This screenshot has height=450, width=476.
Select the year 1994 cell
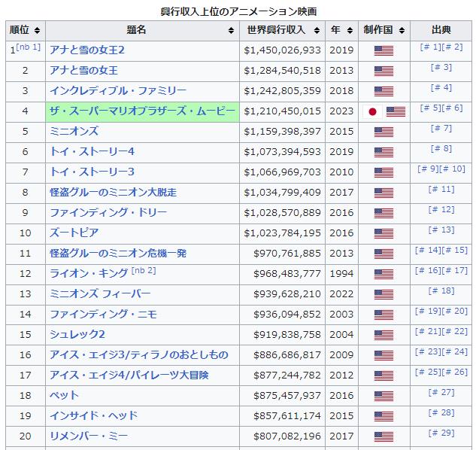[341, 274]
